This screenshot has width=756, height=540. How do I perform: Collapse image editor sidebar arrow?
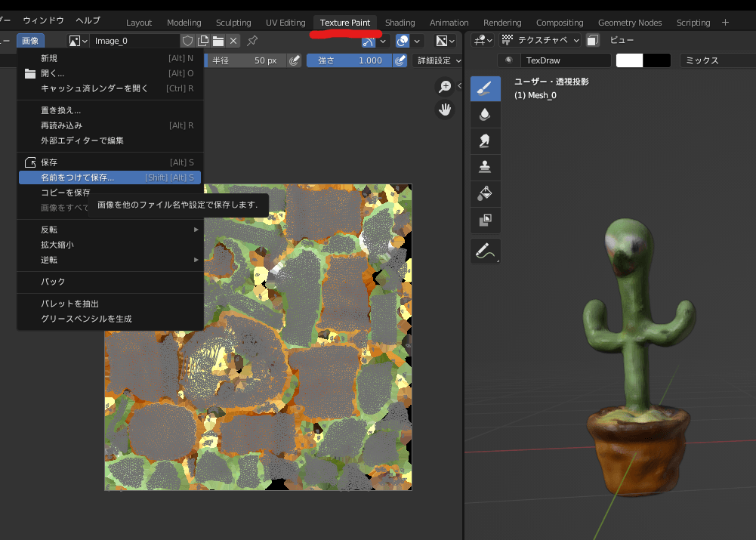click(x=459, y=86)
